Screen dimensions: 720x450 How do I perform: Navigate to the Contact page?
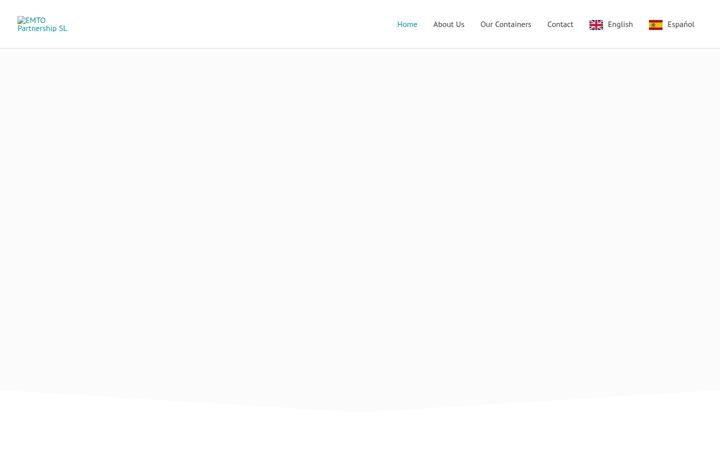[x=560, y=24]
